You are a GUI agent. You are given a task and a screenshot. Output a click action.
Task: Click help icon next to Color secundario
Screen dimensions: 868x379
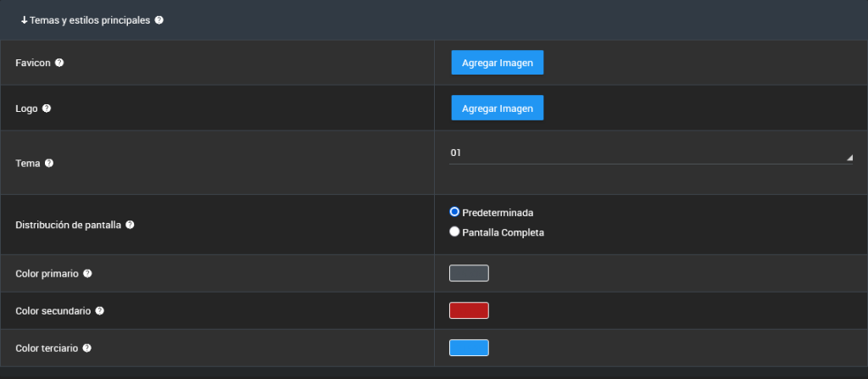(x=100, y=311)
